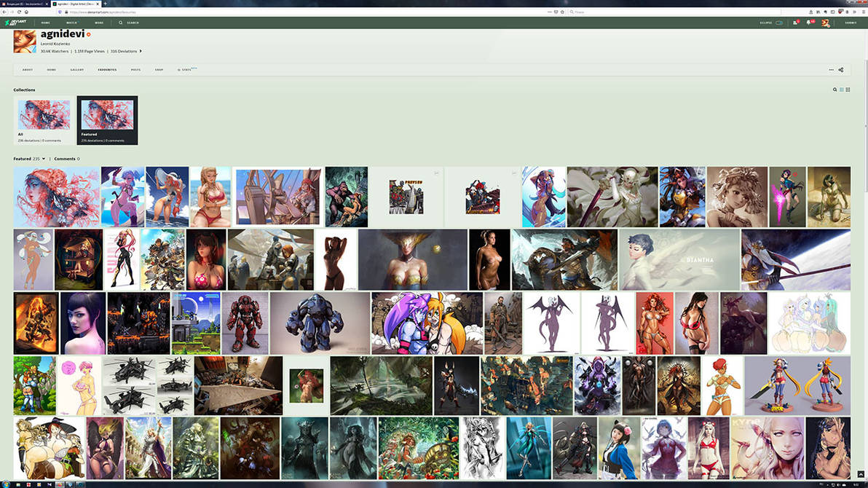Open the Diantha artwork thumbnail
Screen dimensions: 868x488
pos(680,260)
